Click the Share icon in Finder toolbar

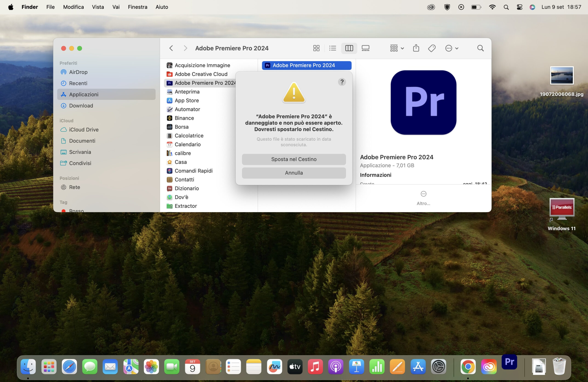[416, 48]
